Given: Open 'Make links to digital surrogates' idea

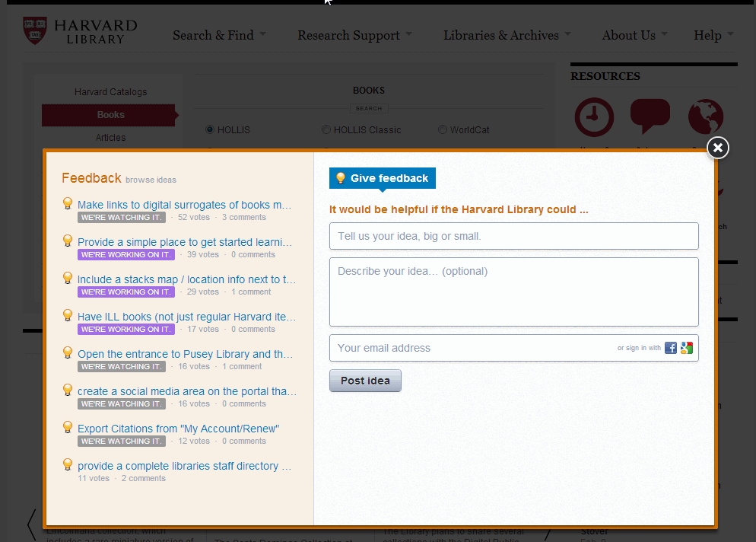Looking at the screenshot, I should tap(184, 205).
